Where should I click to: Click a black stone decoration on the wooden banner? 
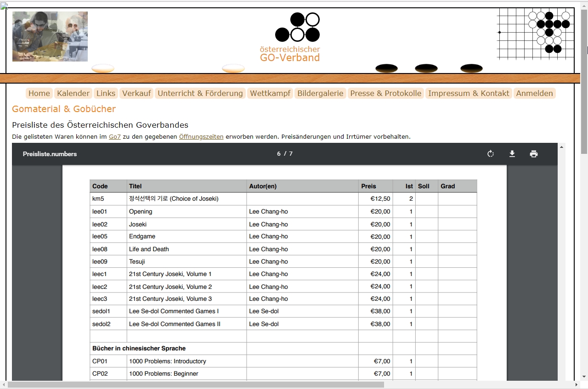386,68
